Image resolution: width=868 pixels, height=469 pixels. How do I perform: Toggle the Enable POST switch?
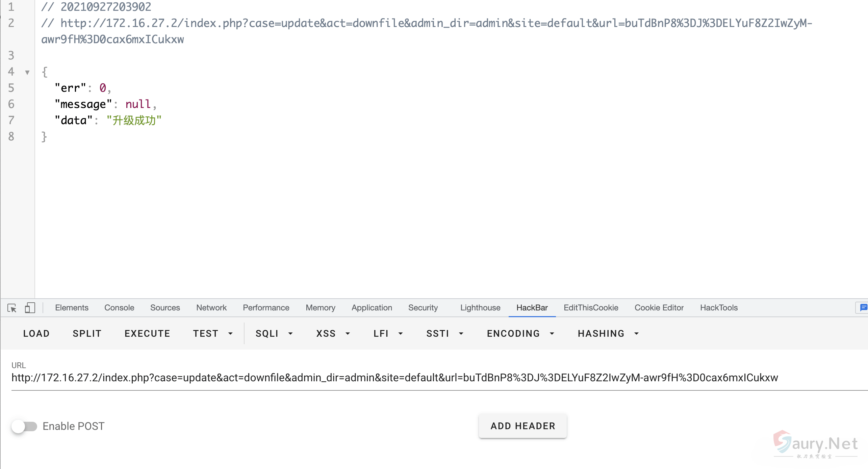pos(24,426)
